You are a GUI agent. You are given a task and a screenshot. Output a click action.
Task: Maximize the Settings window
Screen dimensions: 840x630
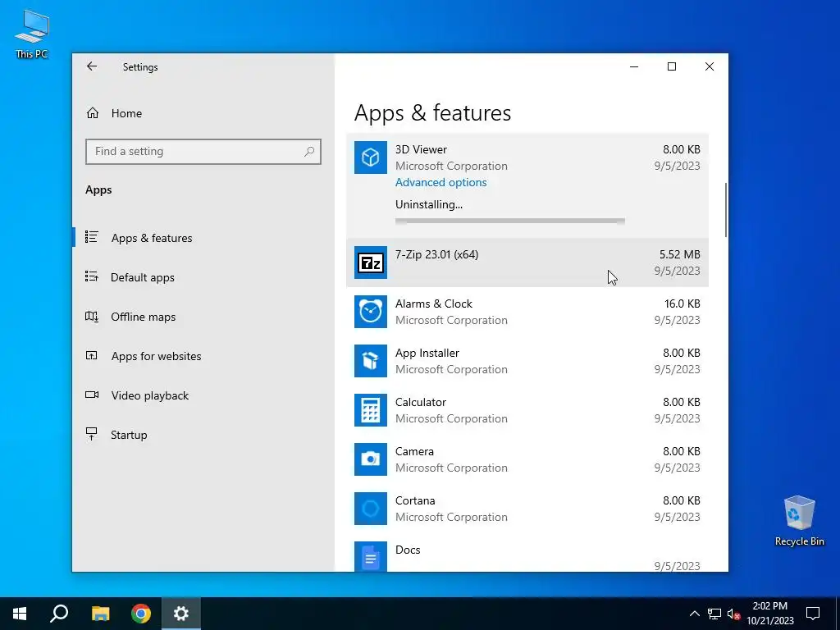pyautogui.click(x=672, y=66)
